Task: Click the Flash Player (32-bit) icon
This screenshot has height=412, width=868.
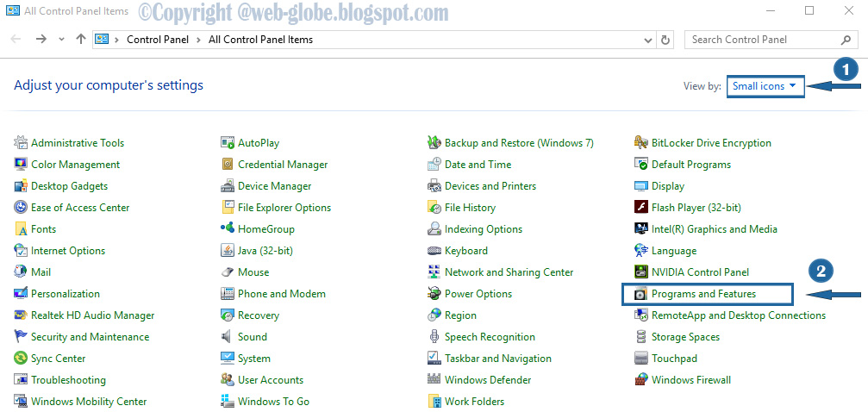Action: (x=641, y=208)
